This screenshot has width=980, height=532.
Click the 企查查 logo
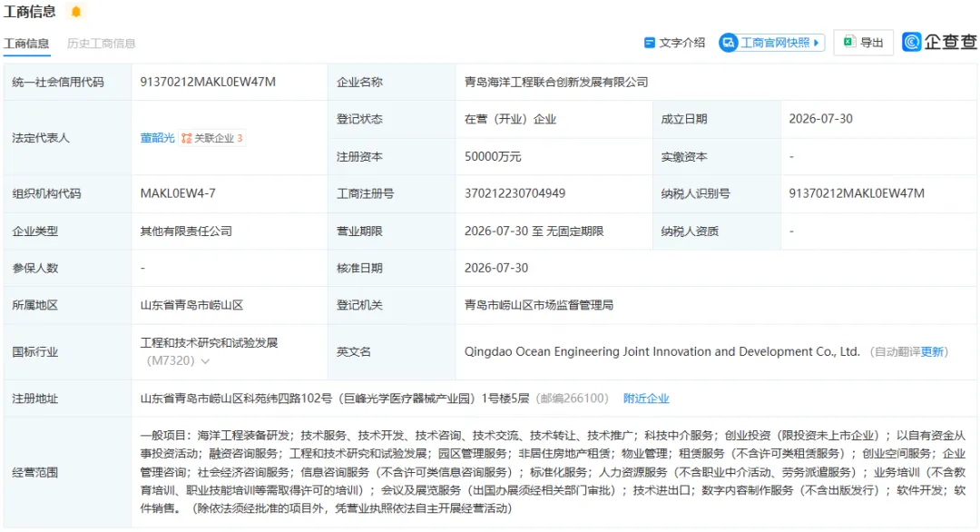[x=939, y=42]
